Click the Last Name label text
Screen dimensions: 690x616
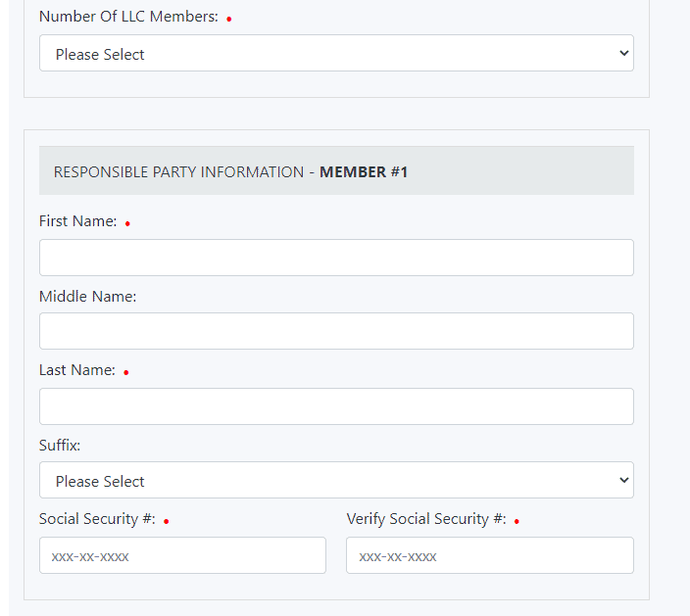tap(76, 370)
